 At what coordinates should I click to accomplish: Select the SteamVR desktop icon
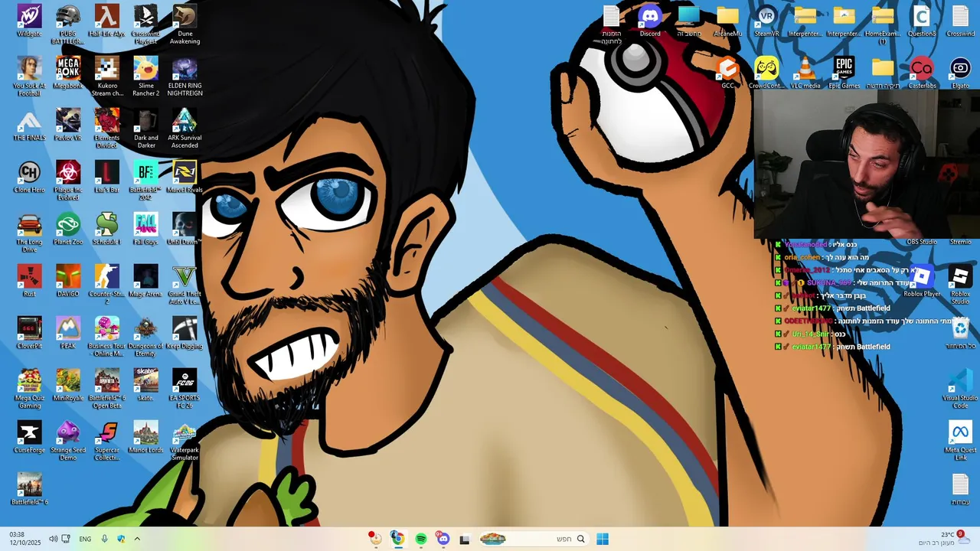(x=766, y=21)
